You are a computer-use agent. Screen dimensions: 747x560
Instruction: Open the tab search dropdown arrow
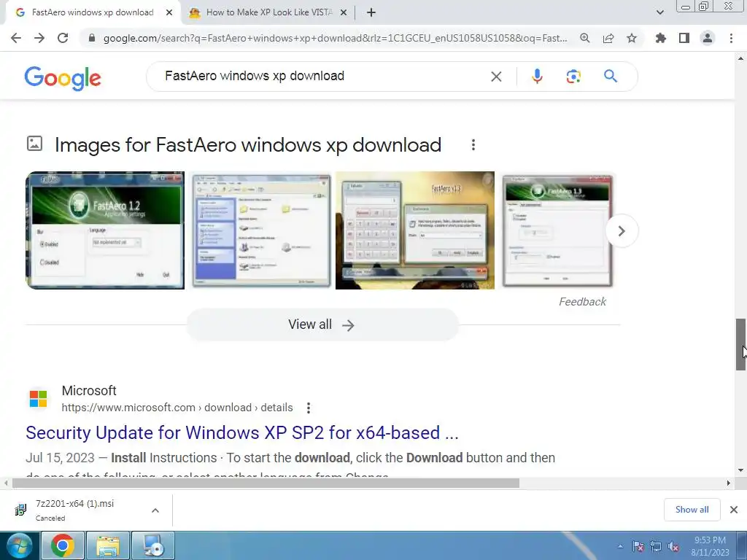(659, 13)
